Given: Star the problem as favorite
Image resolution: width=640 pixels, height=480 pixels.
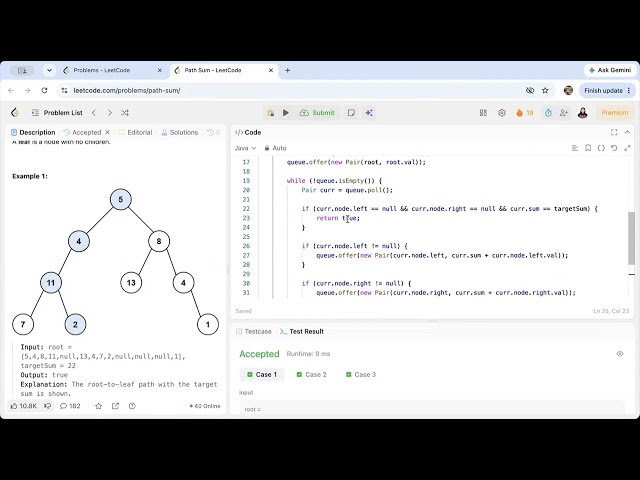Looking at the screenshot, I should [98, 406].
